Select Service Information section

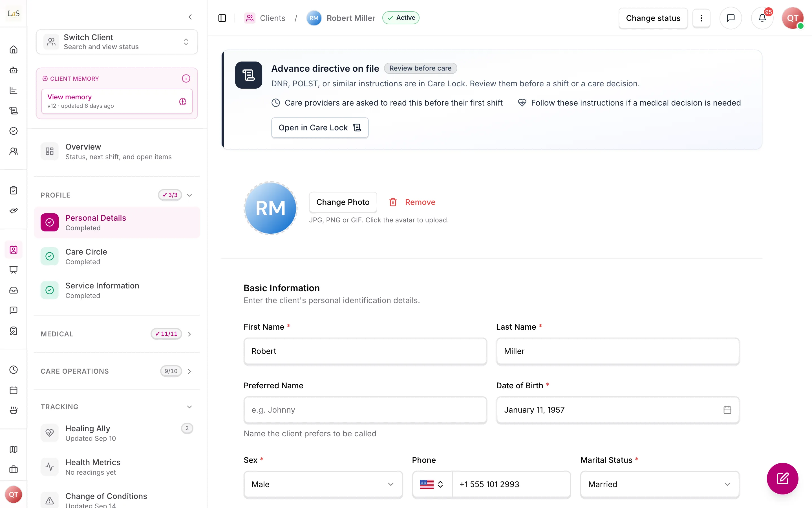(x=117, y=290)
